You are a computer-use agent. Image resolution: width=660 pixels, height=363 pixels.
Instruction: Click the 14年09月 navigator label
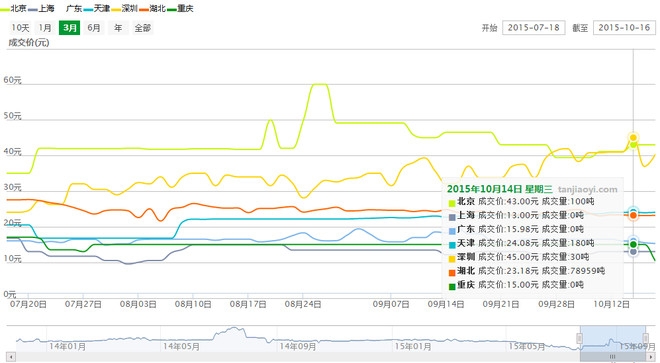298,347
